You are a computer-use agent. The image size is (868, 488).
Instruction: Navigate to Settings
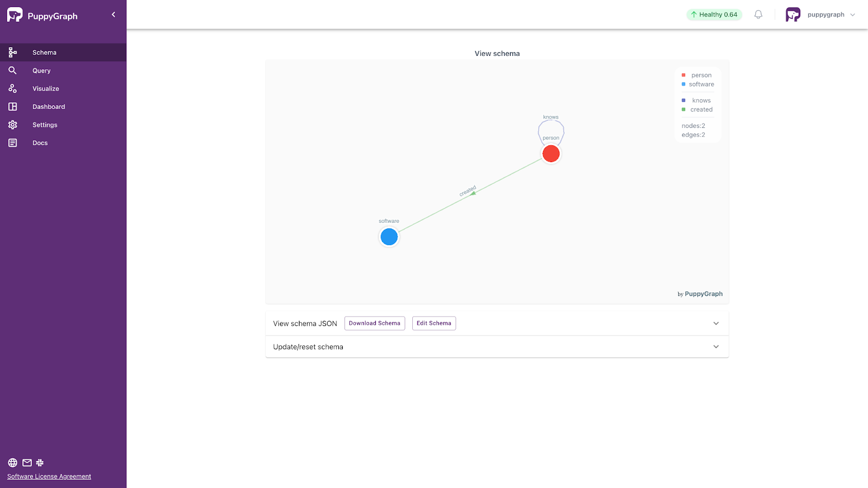[63, 125]
